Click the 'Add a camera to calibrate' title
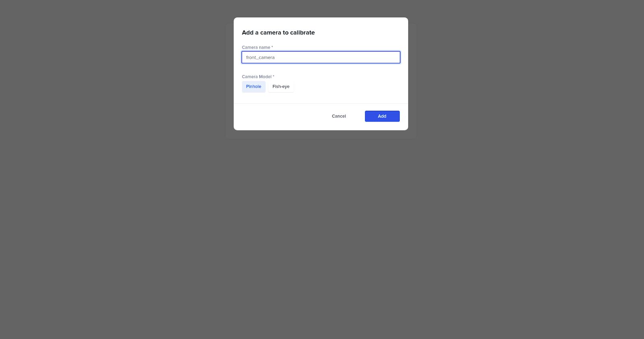Screen dimensions: 644x339 coord(278,33)
